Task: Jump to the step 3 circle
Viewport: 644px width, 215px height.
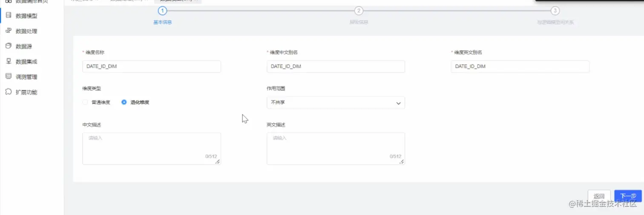Action: point(555,11)
